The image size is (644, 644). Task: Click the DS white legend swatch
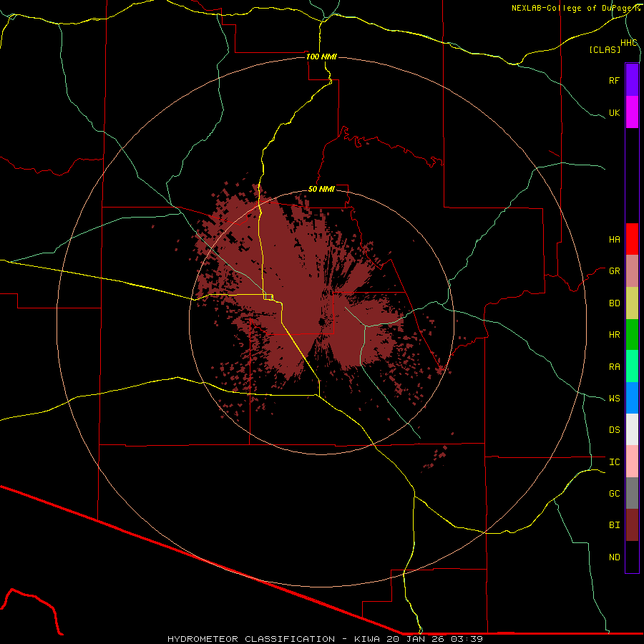pos(632,429)
